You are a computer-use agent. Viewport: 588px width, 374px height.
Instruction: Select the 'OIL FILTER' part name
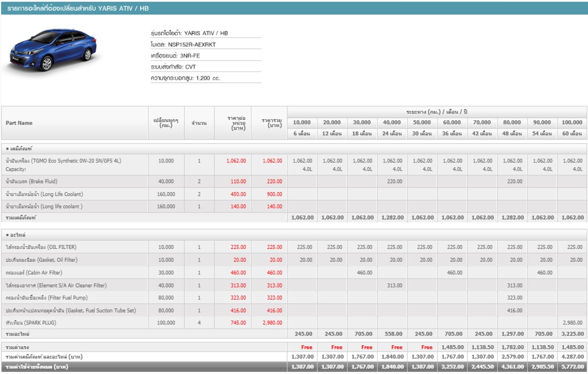point(41,247)
